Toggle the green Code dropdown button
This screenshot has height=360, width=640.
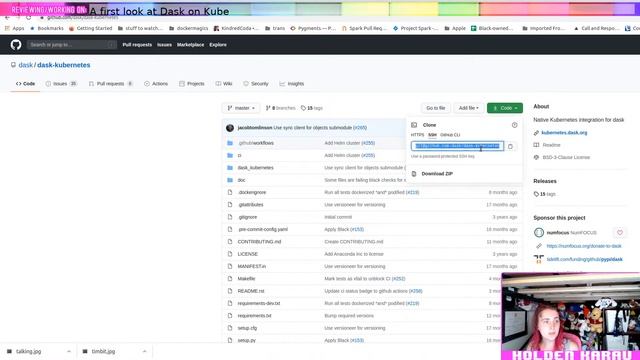coord(505,108)
